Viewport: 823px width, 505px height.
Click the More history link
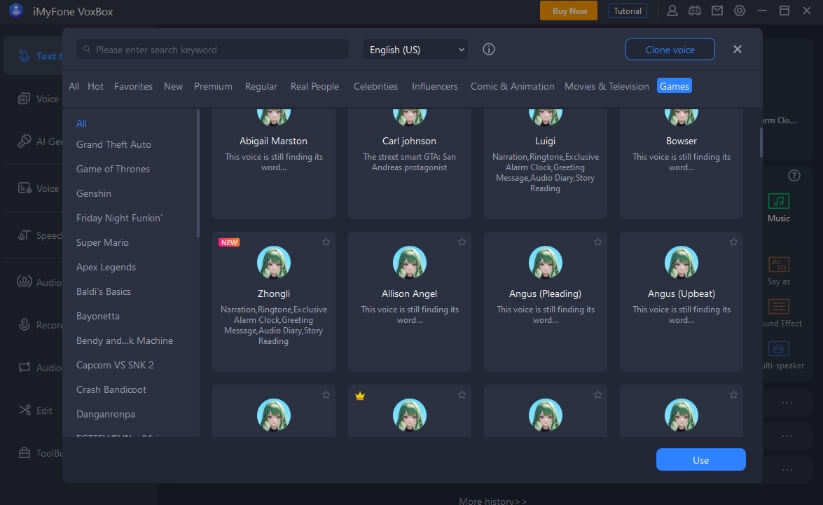point(493,501)
